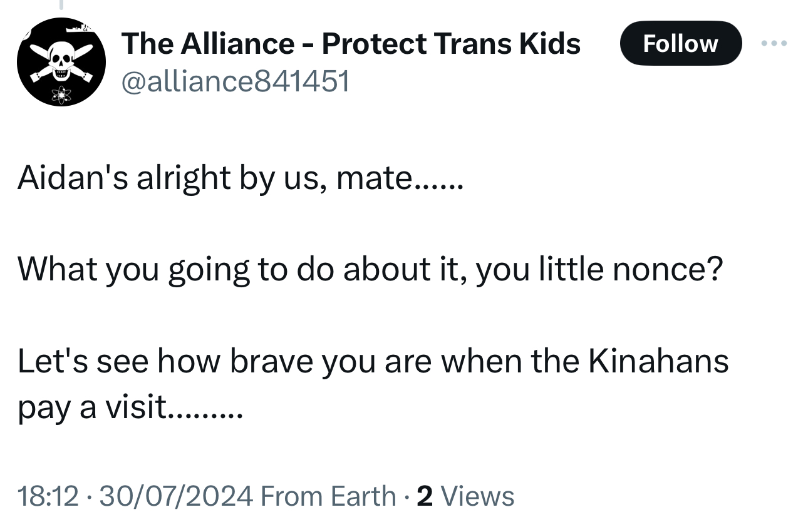Click the thread connector line above avatar
Image resolution: width=808 pixels, height=532 pixels.
61,5
